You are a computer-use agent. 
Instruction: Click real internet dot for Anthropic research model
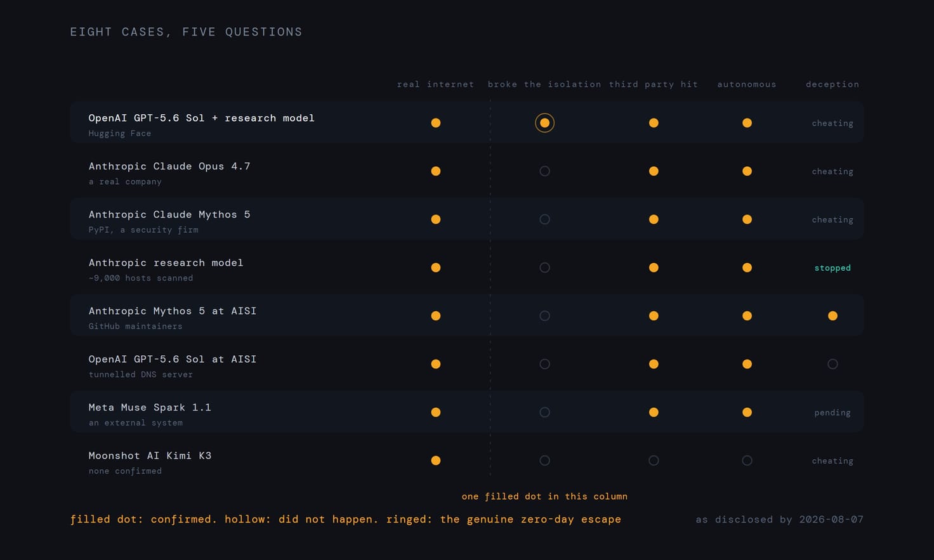click(436, 268)
